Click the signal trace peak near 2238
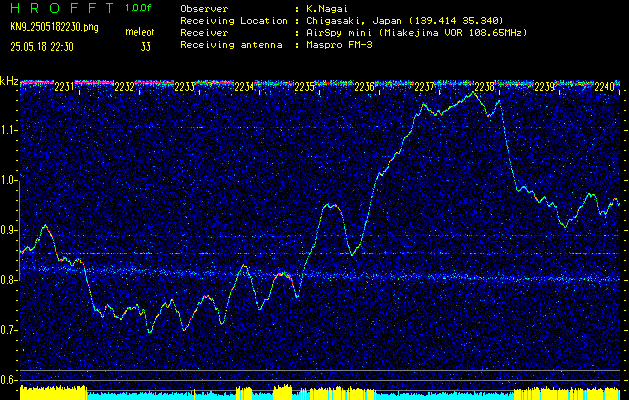 (x=473, y=92)
